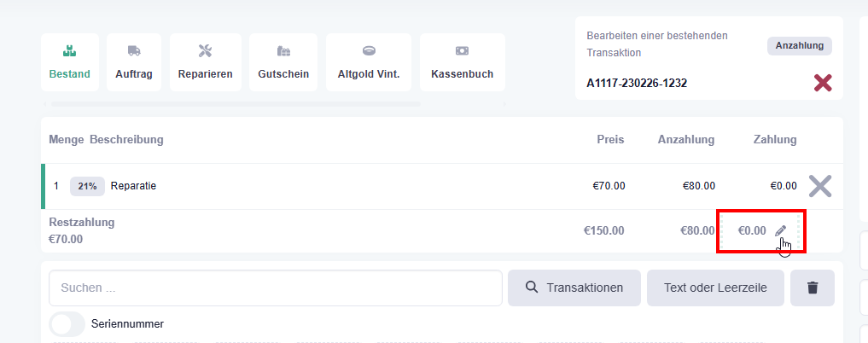Open the Altgold Vint. tile
The width and height of the screenshot is (868, 343).
[369, 62]
